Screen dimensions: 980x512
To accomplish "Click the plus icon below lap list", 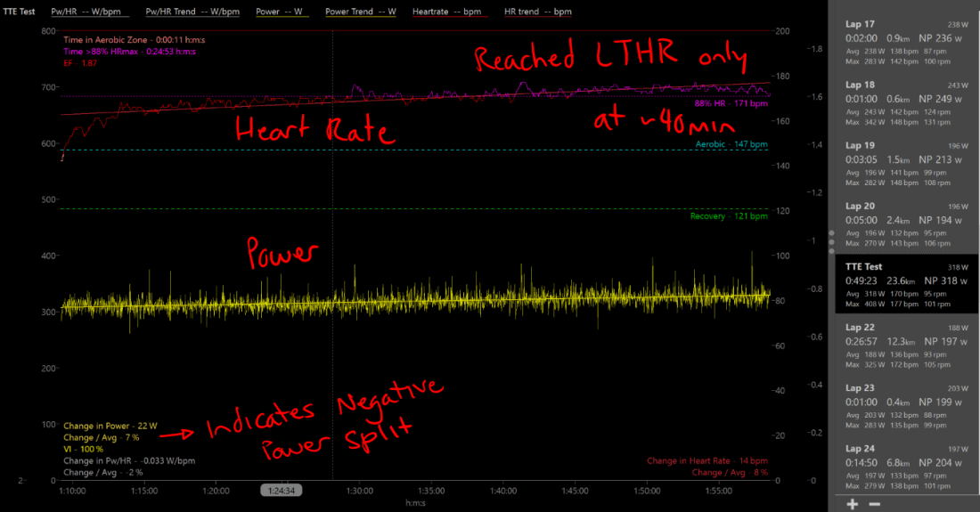I will click(853, 504).
